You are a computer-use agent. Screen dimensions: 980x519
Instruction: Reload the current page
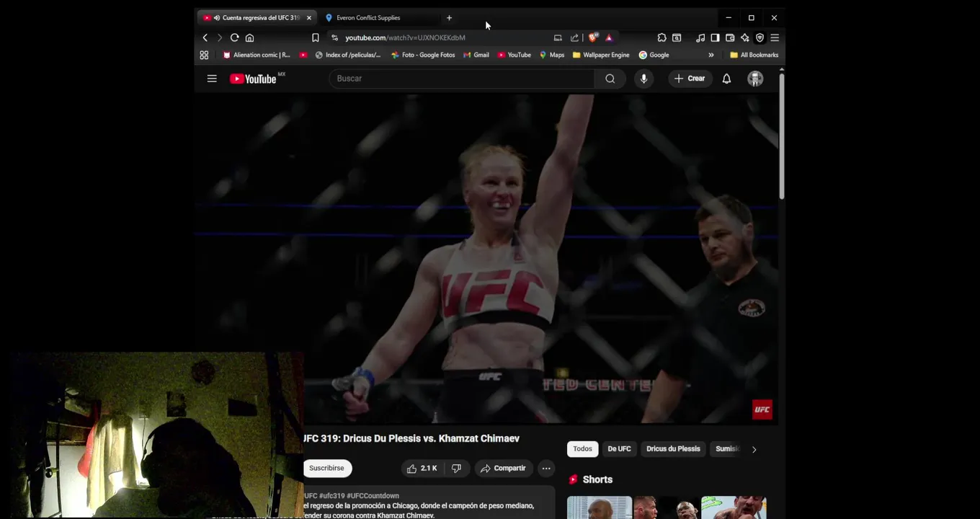point(234,37)
